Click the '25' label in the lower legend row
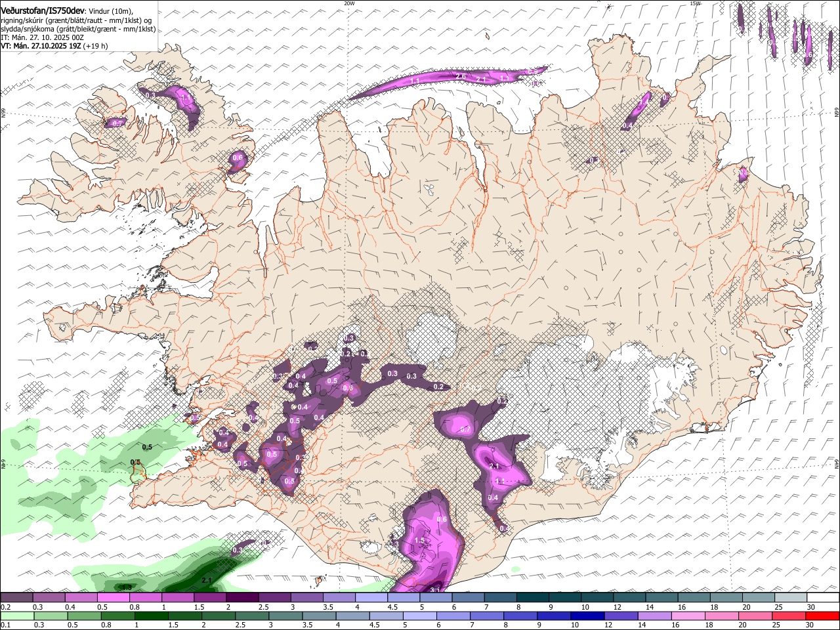Viewport: 840px width, 630px height. click(x=775, y=625)
